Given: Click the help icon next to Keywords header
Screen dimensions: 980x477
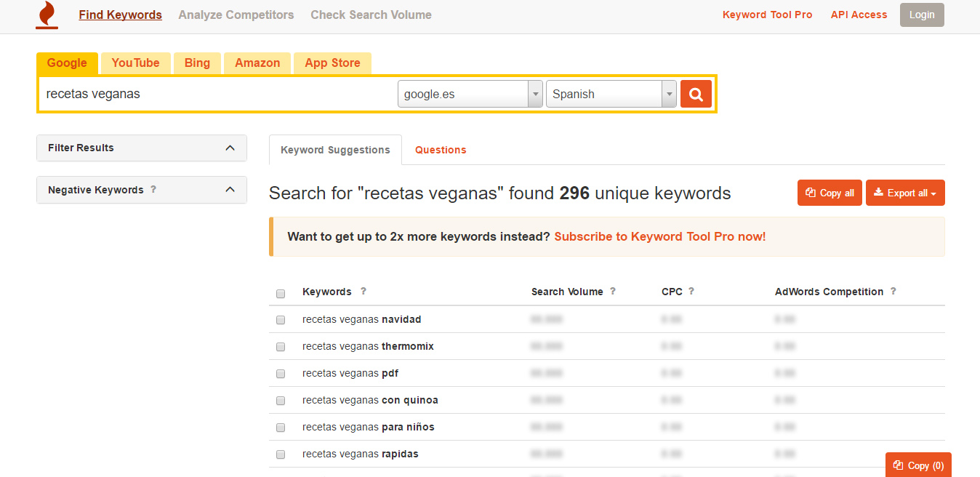Looking at the screenshot, I should point(364,291).
